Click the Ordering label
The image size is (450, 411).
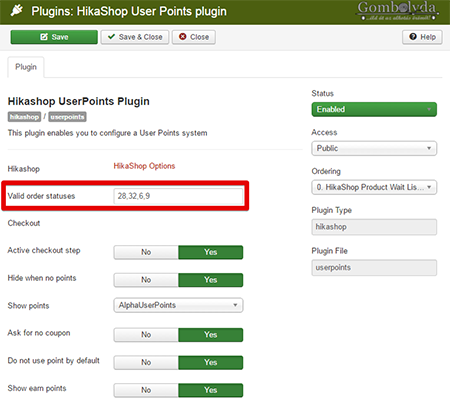point(326,171)
